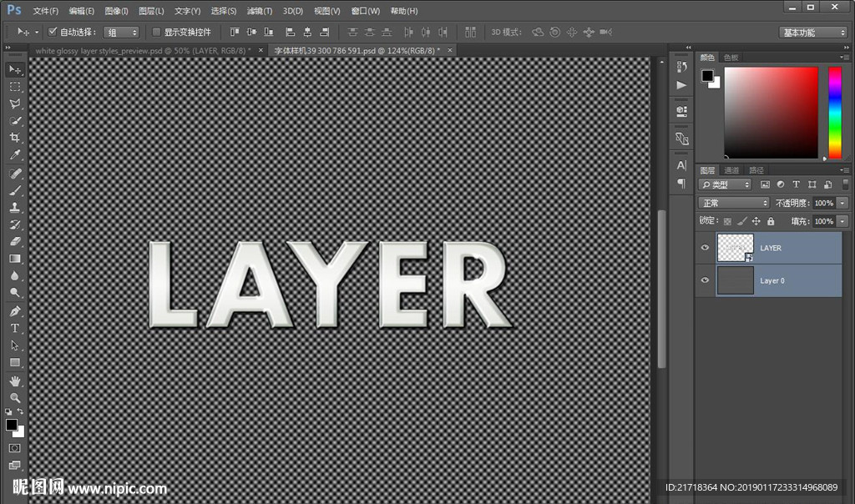Select the Eraser tool

[15, 241]
